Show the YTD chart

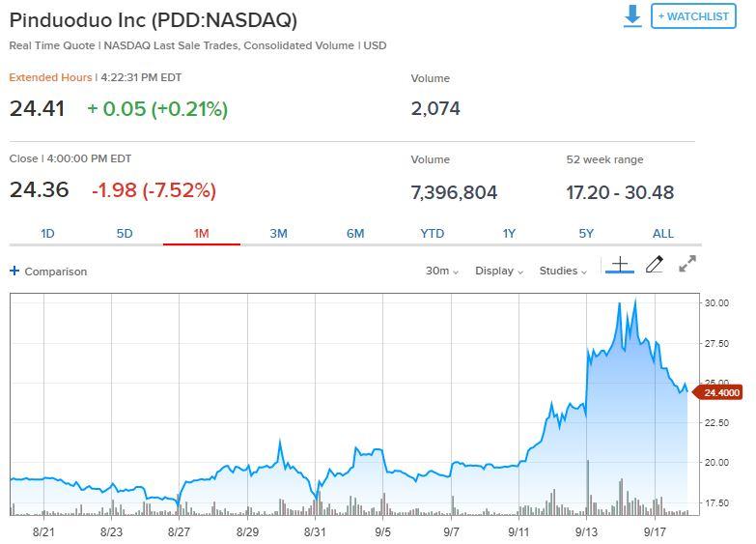(432, 234)
